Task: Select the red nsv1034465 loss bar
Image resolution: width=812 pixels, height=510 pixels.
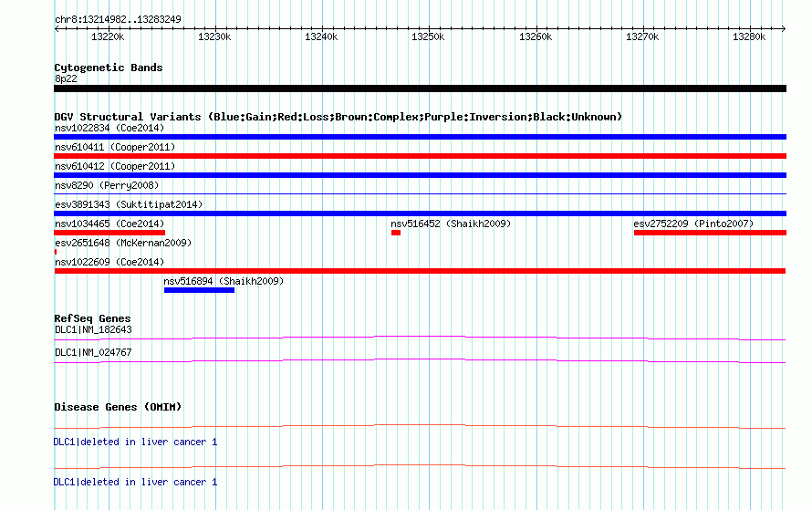Action: coord(109,233)
